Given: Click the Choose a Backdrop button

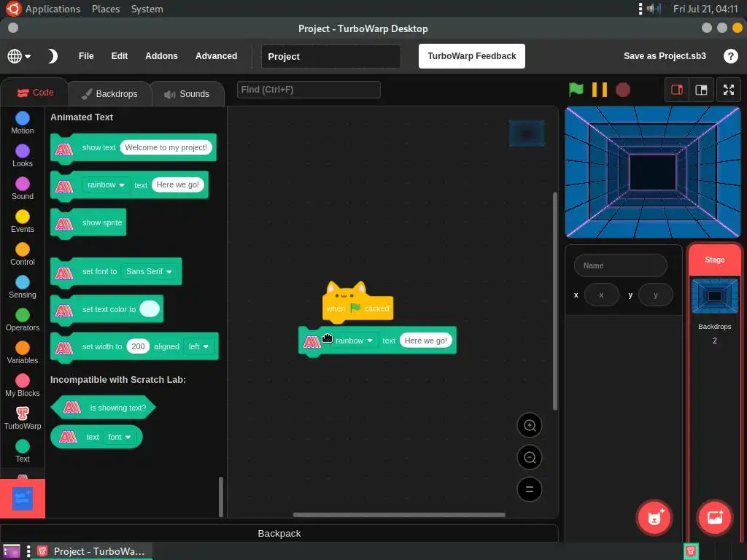Looking at the screenshot, I should click(x=715, y=518).
